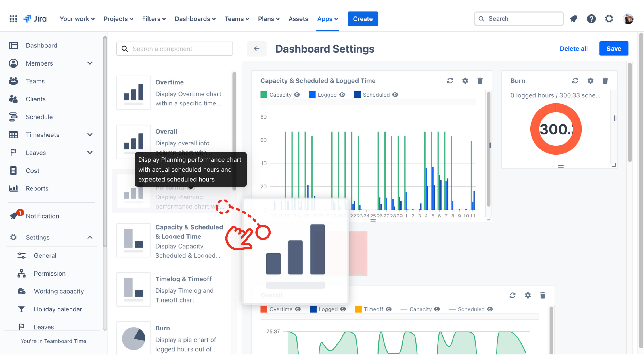Delete the Burn widget with trash icon
Image resolution: width=644 pixels, height=362 pixels.
[605, 81]
